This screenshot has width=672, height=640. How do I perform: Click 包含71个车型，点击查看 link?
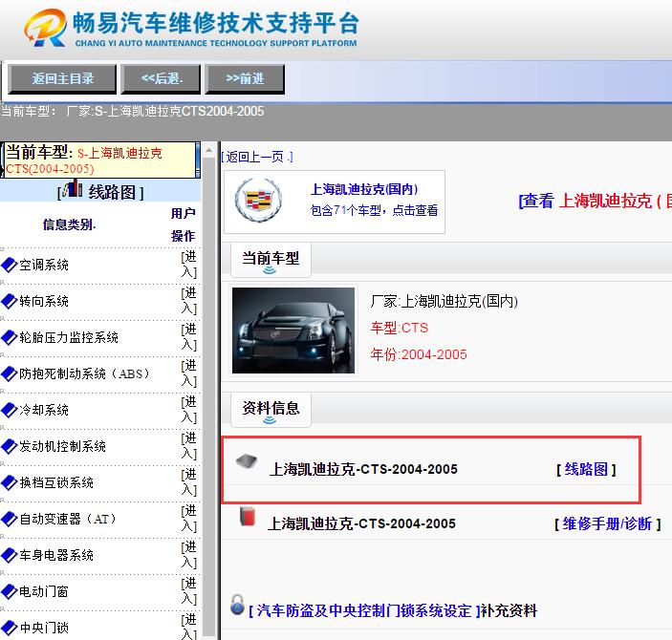point(374,210)
